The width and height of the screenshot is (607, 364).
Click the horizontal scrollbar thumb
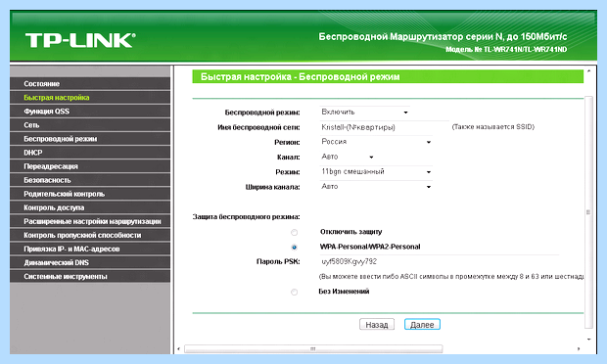point(313,349)
